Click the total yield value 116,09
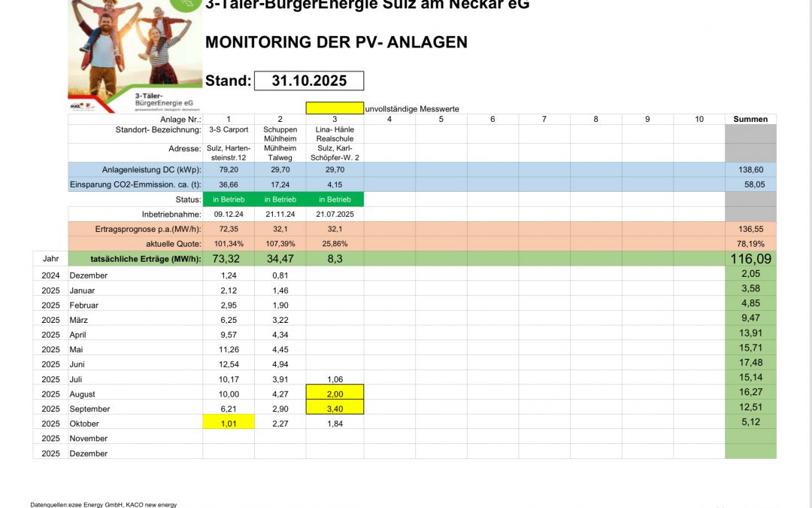The height and width of the screenshot is (508, 812). click(x=750, y=259)
